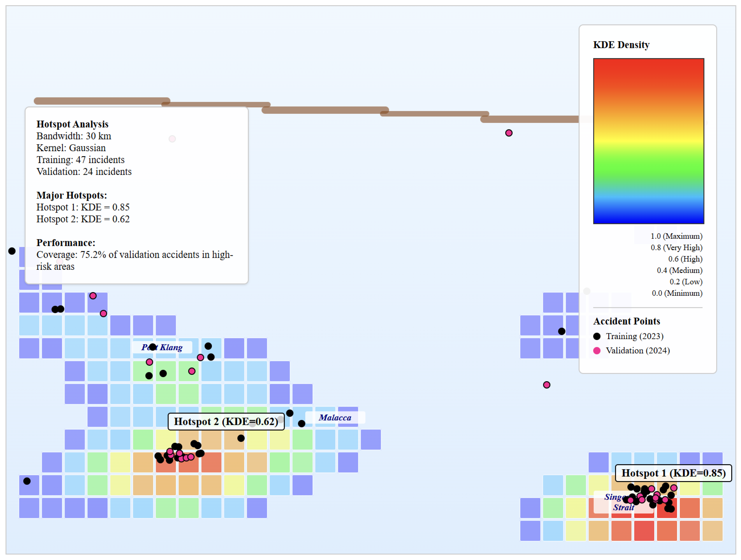Click black training point at far left edge
The height and width of the screenshot is (560, 741).
point(12,251)
